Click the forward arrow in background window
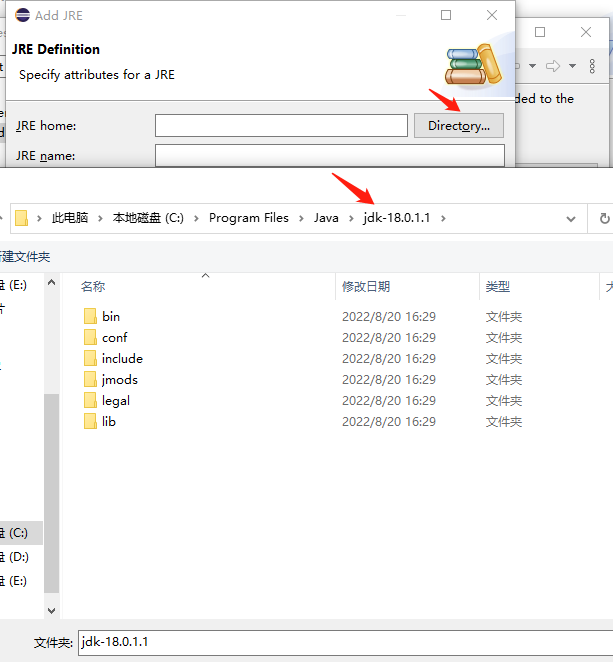 click(x=553, y=66)
